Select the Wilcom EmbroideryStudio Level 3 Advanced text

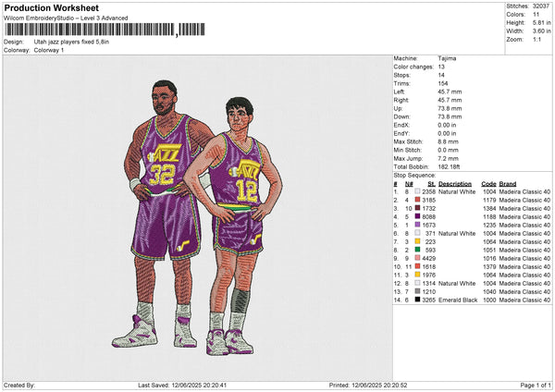[66, 18]
